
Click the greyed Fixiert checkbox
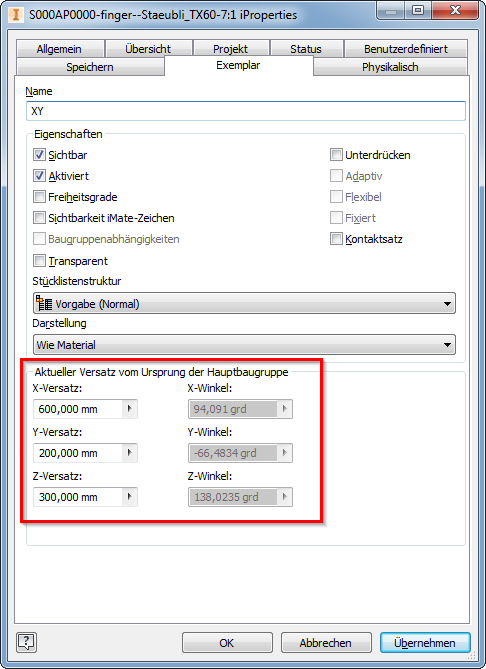pyautogui.click(x=336, y=218)
